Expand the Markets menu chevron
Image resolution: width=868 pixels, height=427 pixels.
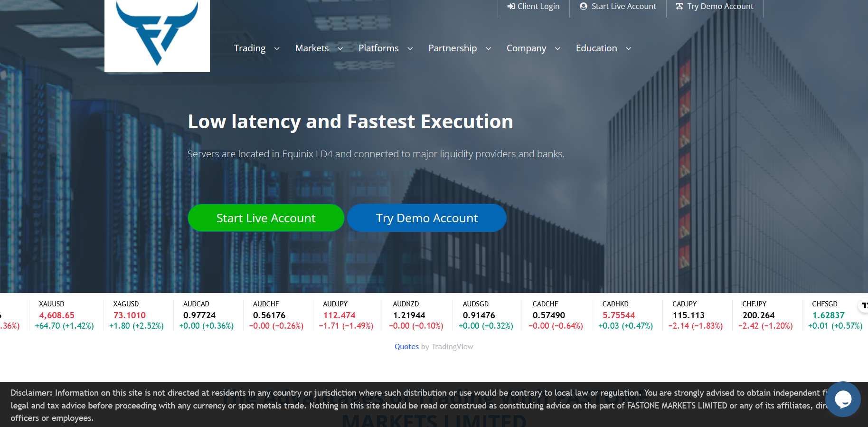point(340,48)
